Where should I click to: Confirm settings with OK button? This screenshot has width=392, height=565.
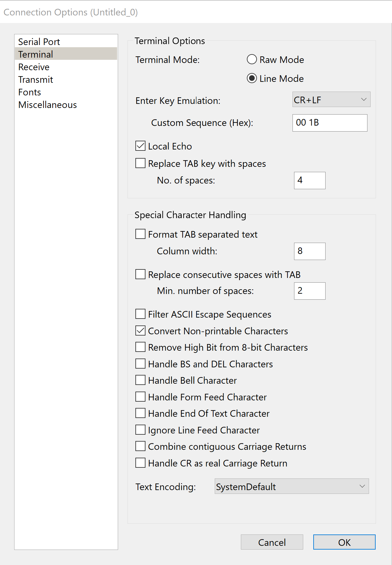(x=344, y=542)
